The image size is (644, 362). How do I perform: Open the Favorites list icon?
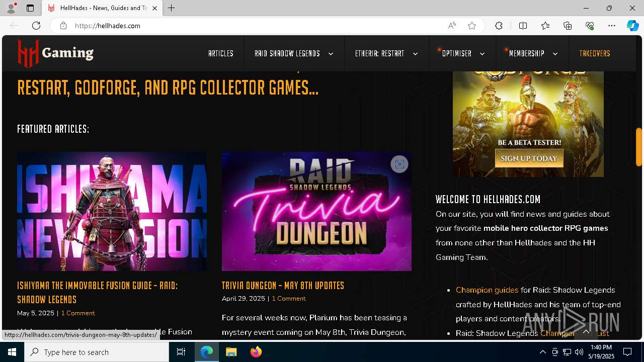click(x=545, y=26)
